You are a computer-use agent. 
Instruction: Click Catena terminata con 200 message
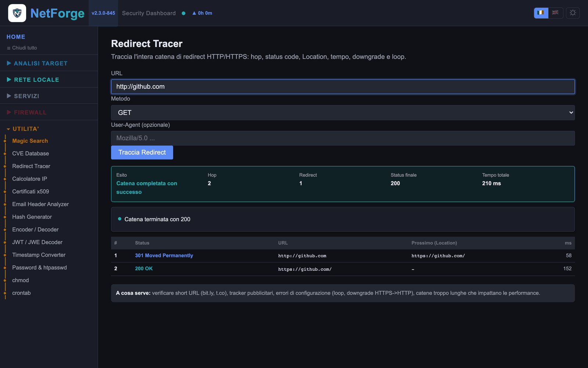tap(157, 219)
